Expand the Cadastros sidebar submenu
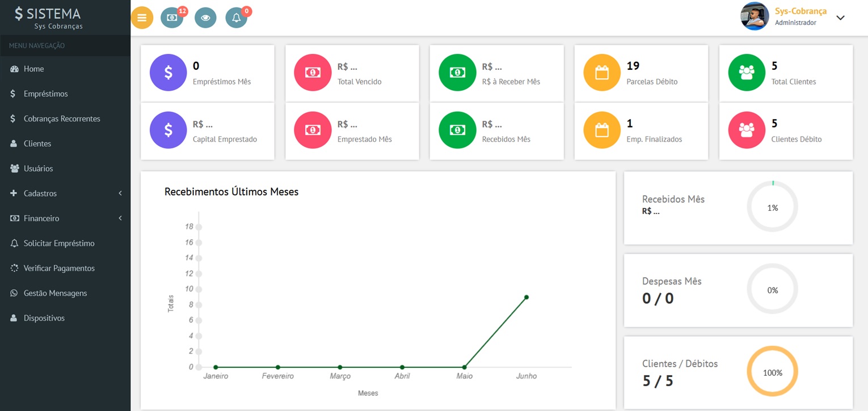 65,193
